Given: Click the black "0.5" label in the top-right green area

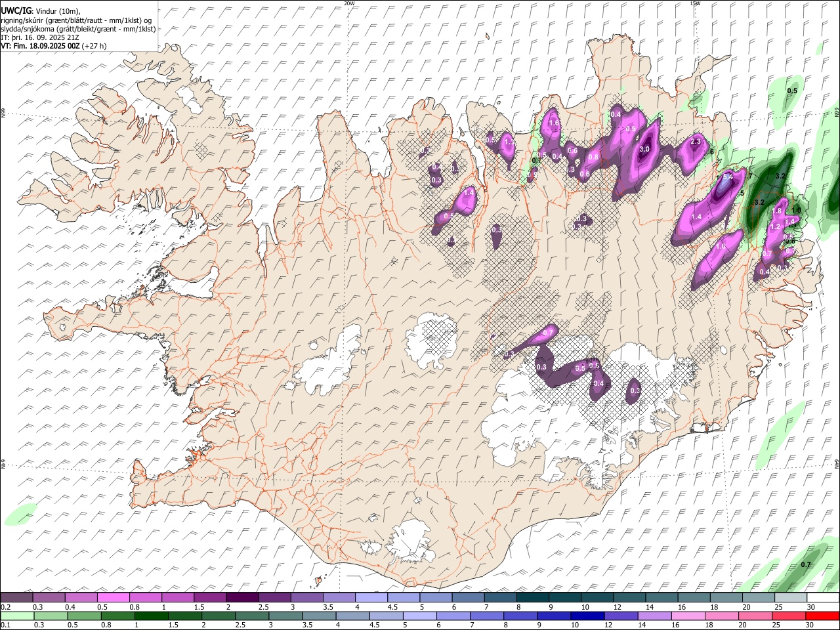Looking at the screenshot, I should click(x=792, y=91).
